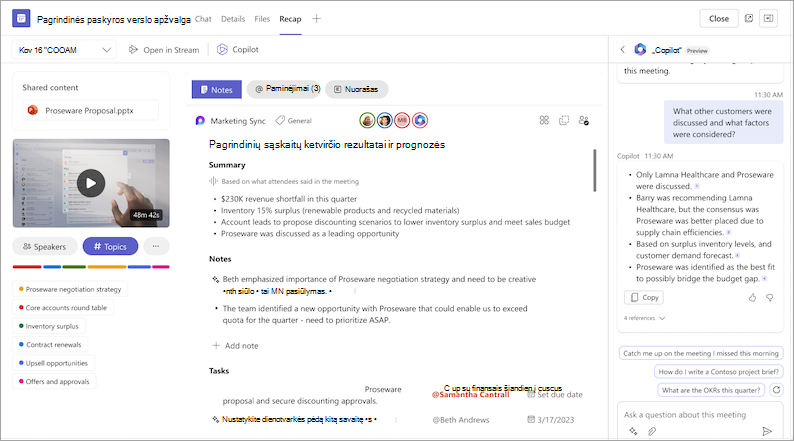Switch to Speakers view
794x441 pixels.
45,247
